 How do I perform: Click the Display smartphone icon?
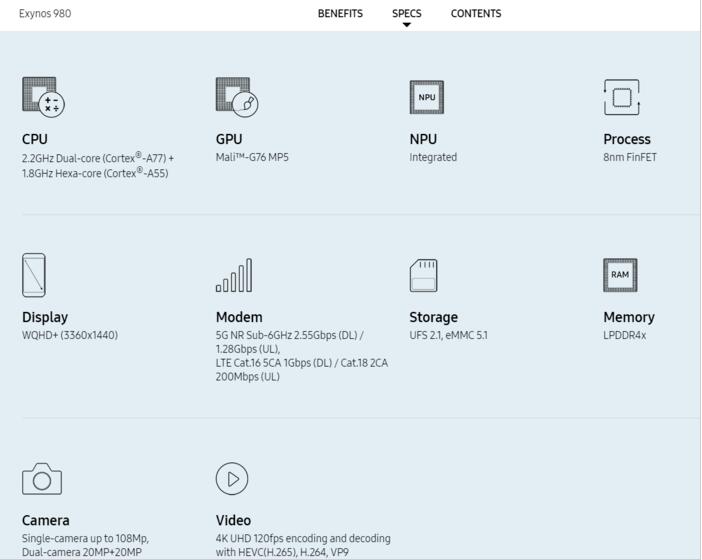[x=34, y=275]
